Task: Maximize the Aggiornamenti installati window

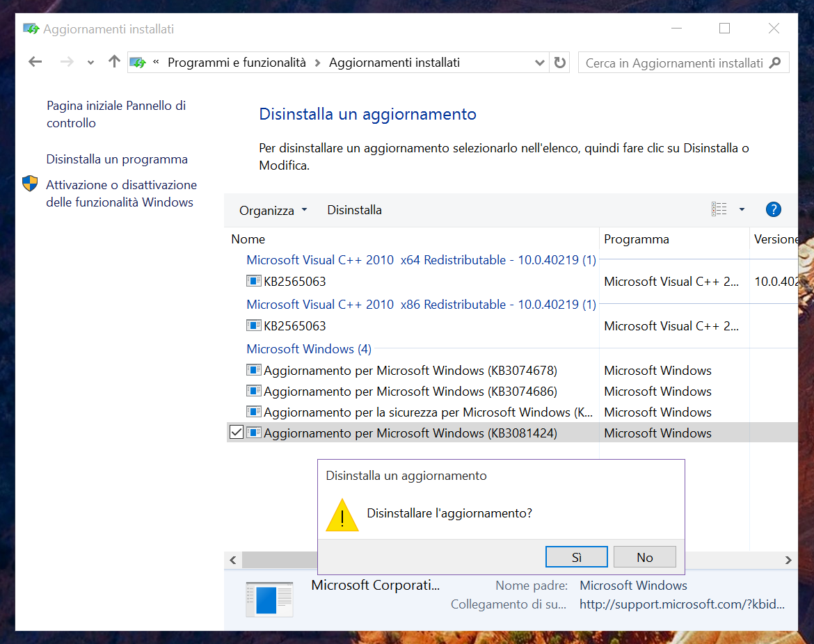Action: click(x=725, y=29)
